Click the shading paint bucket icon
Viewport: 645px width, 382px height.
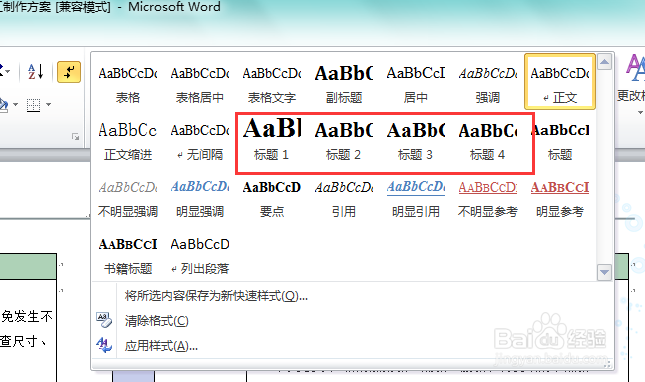click(4, 105)
